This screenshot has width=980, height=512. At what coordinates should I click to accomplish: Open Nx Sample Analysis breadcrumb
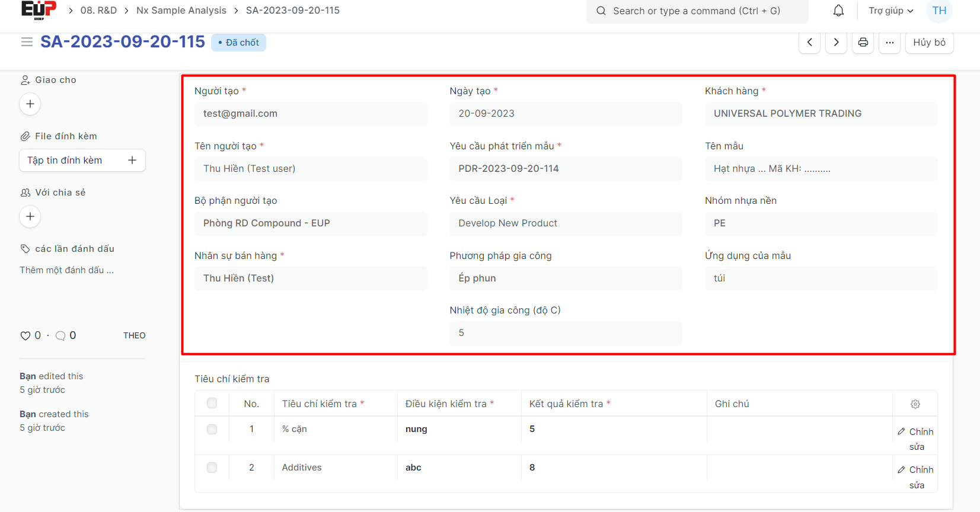coord(181,11)
